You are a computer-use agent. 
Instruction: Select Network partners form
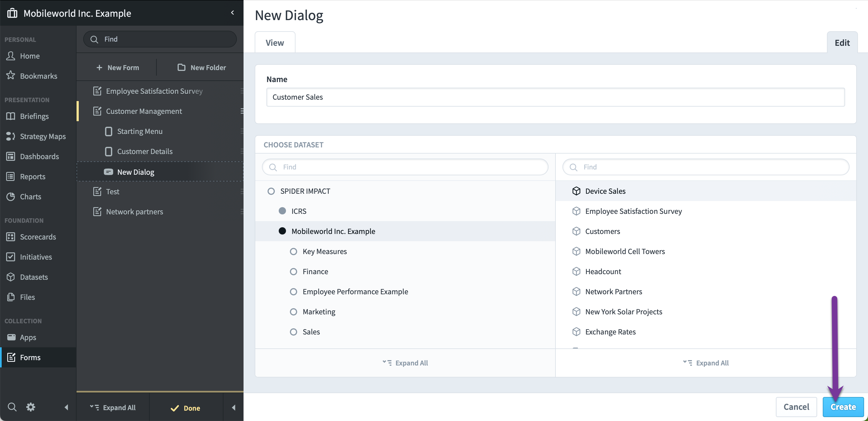160,212
